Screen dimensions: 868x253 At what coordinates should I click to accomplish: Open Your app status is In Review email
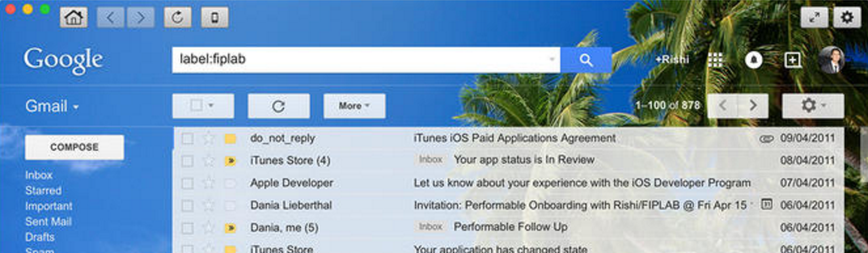(x=524, y=159)
